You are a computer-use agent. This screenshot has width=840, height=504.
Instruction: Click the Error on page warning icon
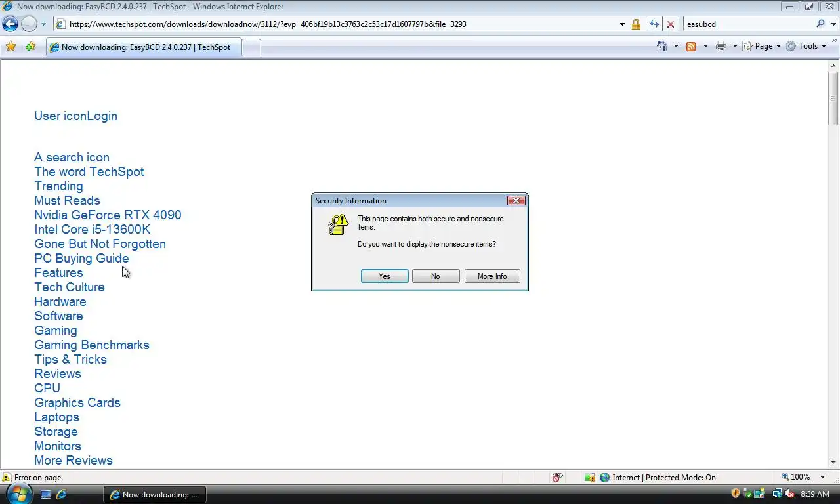[7, 478]
